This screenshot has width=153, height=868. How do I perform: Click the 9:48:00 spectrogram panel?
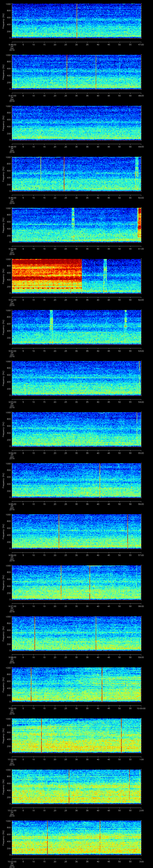(76, 123)
